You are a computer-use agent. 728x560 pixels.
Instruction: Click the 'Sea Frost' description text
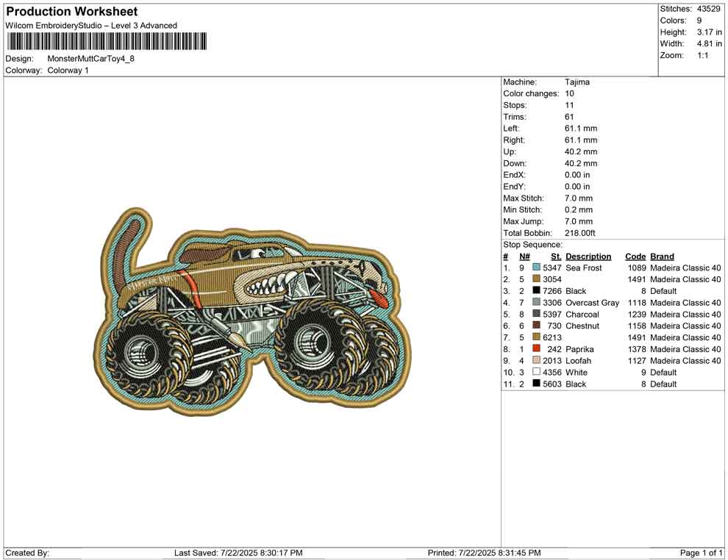pyautogui.click(x=584, y=268)
